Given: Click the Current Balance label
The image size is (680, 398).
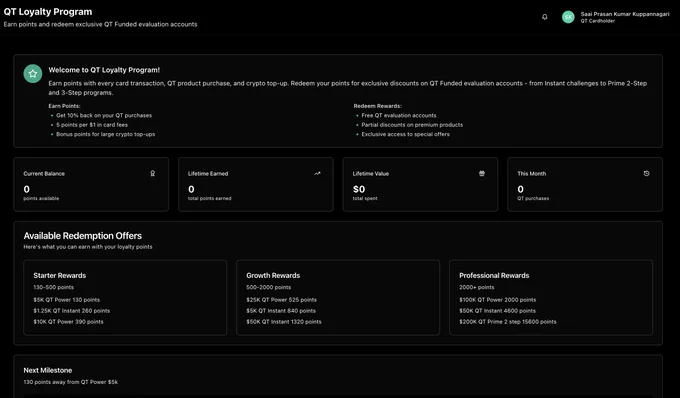Looking at the screenshot, I should [44, 173].
